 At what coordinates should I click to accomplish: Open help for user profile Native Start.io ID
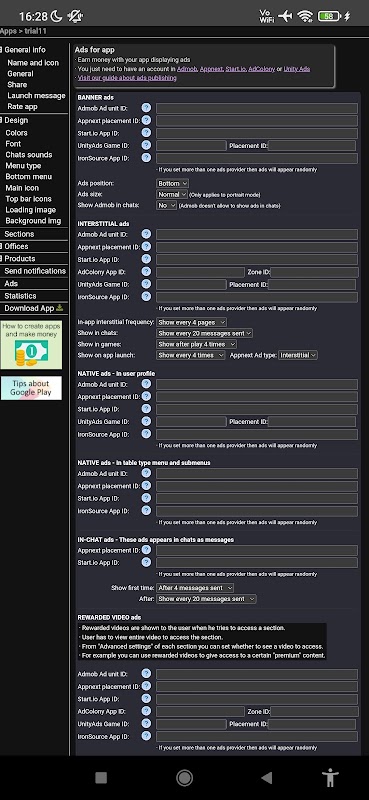[x=146, y=409]
